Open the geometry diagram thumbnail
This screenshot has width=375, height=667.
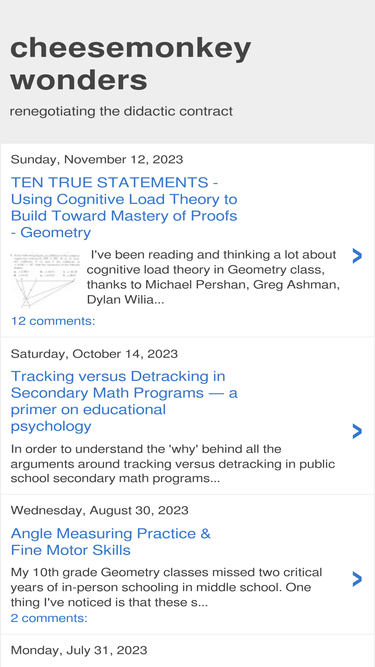pyautogui.click(x=45, y=280)
